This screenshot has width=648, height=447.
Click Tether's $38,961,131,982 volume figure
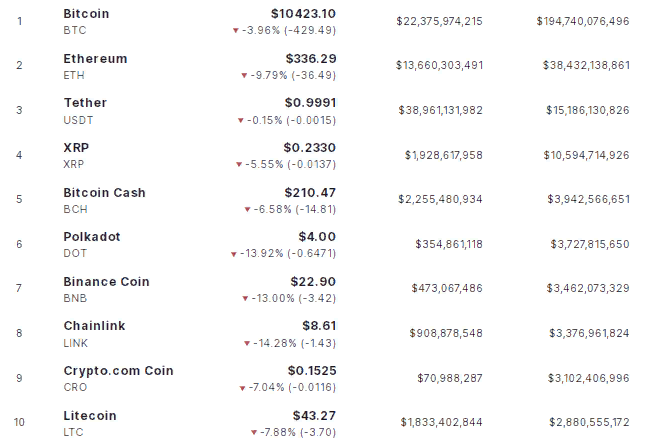tap(440, 110)
